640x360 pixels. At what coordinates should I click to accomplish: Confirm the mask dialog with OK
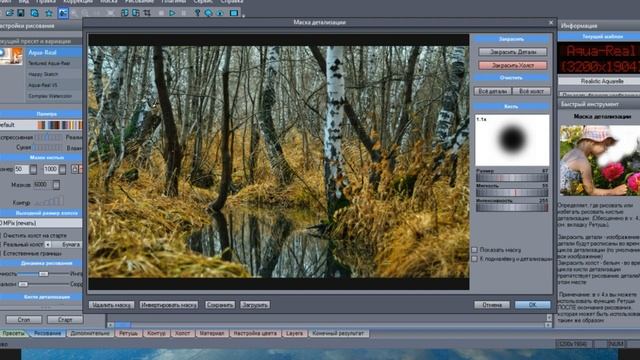(533, 305)
